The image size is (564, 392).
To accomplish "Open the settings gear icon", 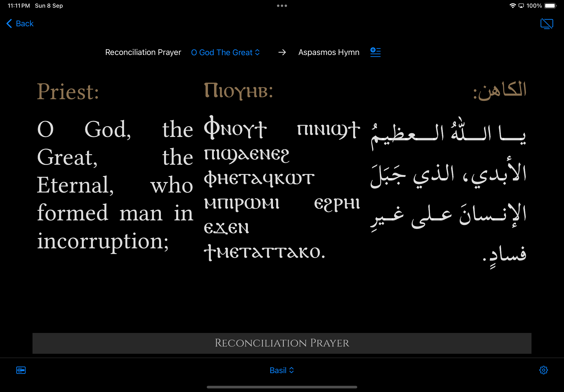I will click(x=543, y=370).
